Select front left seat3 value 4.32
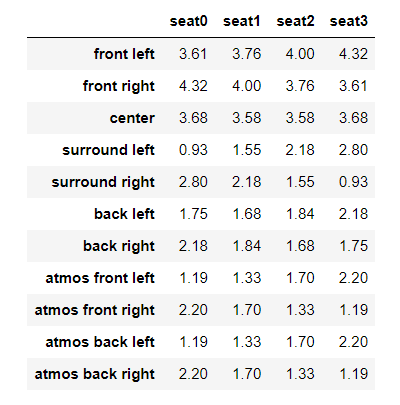The image size is (400, 405). tap(353, 54)
